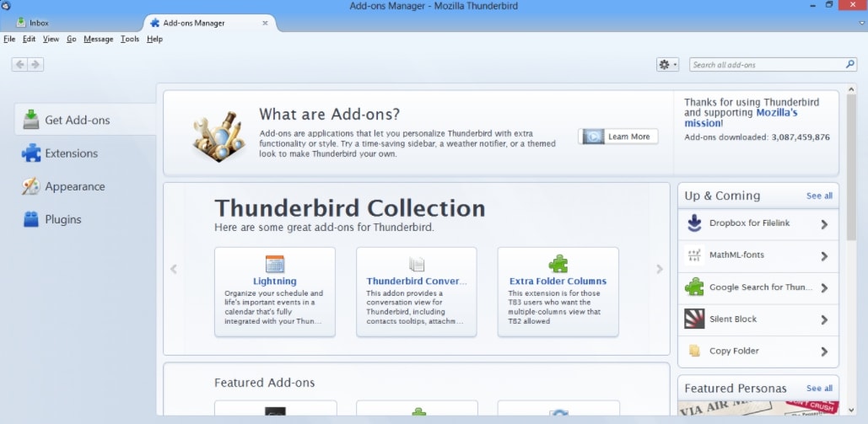Click the downloaded count 3,087,459,876
The height and width of the screenshot is (424, 868).
[801, 137]
